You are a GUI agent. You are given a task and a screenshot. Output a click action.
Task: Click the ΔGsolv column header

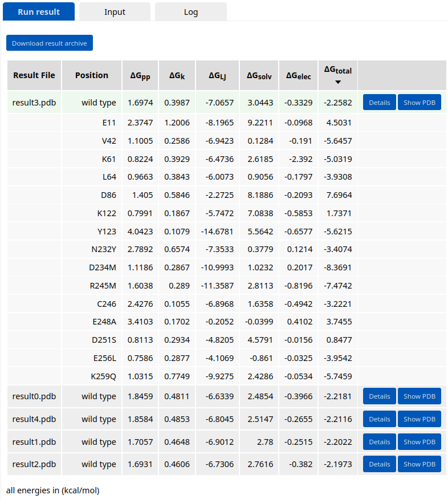click(259, 75)
